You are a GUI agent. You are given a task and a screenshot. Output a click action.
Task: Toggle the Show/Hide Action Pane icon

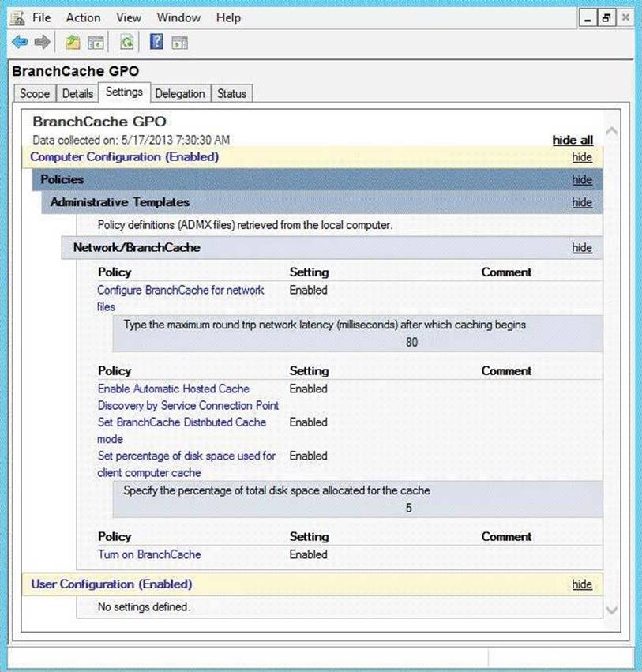[179, 42]
